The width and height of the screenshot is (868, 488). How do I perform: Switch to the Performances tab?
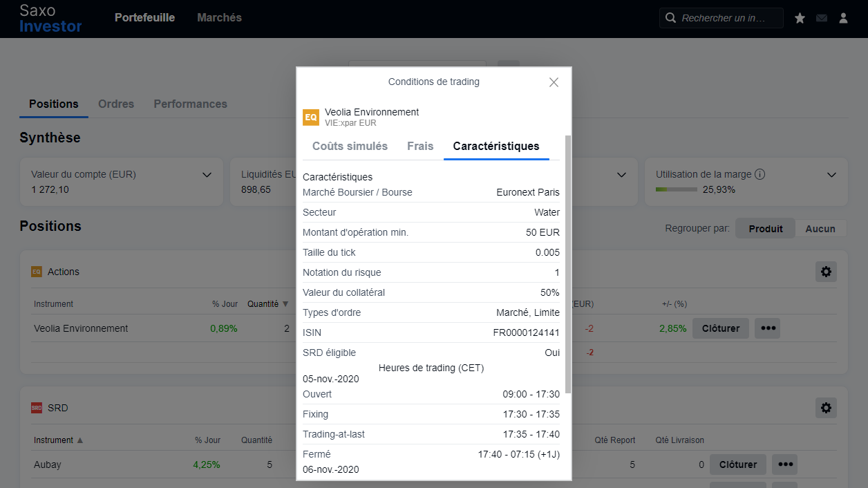pyautogui.click(x=190, y=104)
